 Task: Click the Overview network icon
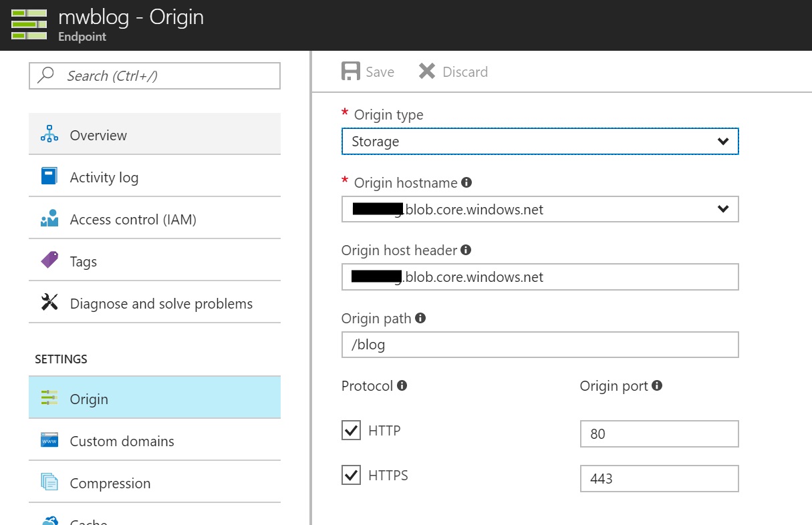(49, 134)
